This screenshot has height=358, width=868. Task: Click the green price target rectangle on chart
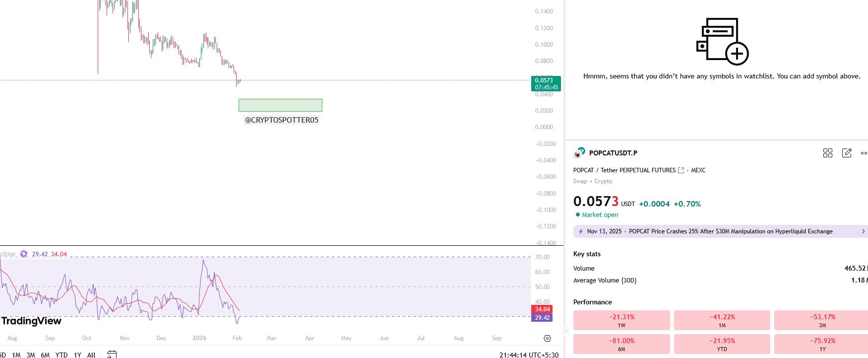(x=280, y=105)
